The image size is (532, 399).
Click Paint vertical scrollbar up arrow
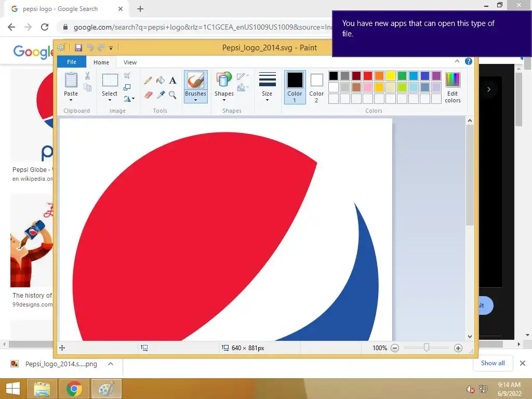tap(470, 121)
